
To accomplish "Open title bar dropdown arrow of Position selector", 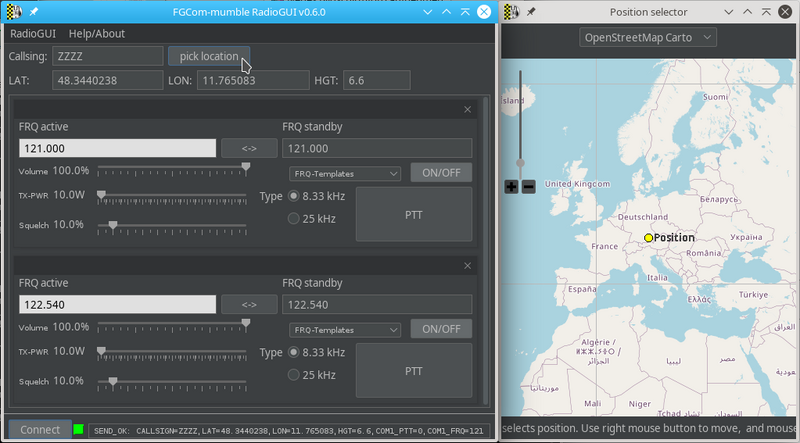I will click(x=729, y=12).
